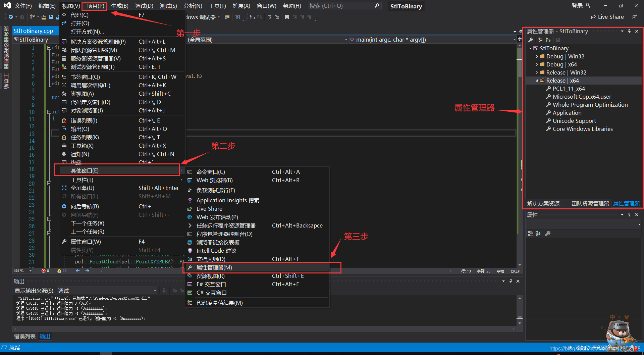The image size is (644, 355).
Task: Click the save file disk icon in the toolbar
Action: pyautogui.click(x=51, y=17)
